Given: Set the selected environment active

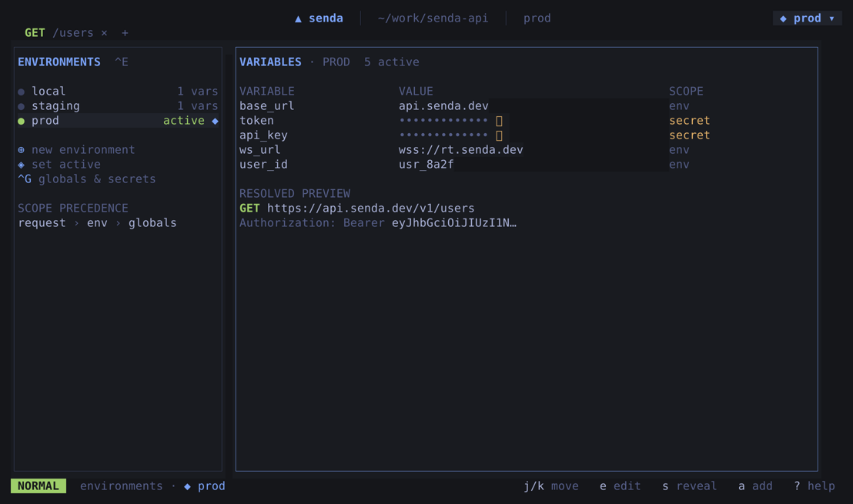Looking at the screenshot, I should click(66, 165).
